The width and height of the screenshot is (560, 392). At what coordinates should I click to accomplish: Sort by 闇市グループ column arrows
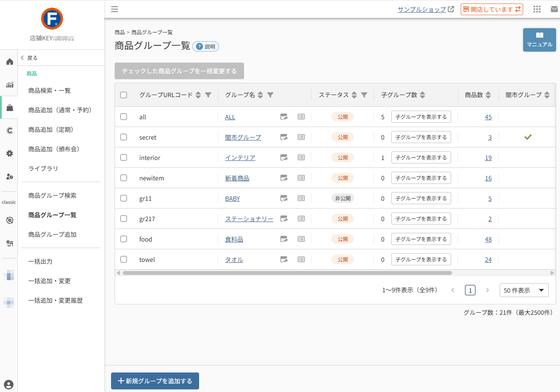[547, 95]
